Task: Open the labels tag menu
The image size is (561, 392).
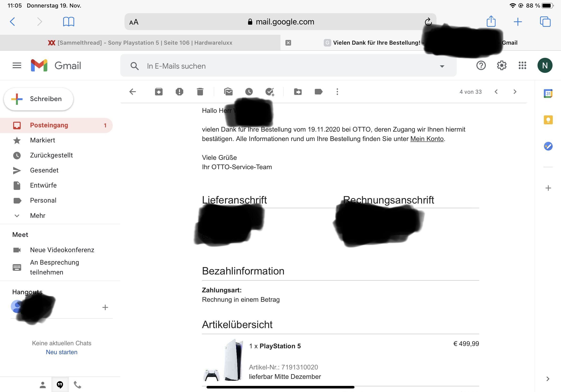Action: [319, 92]
